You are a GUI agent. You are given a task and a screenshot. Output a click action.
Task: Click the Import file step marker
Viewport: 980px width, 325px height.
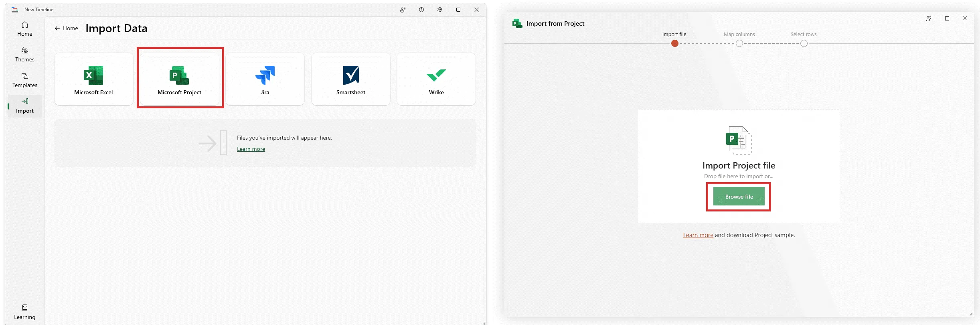(x=675, y=43)
